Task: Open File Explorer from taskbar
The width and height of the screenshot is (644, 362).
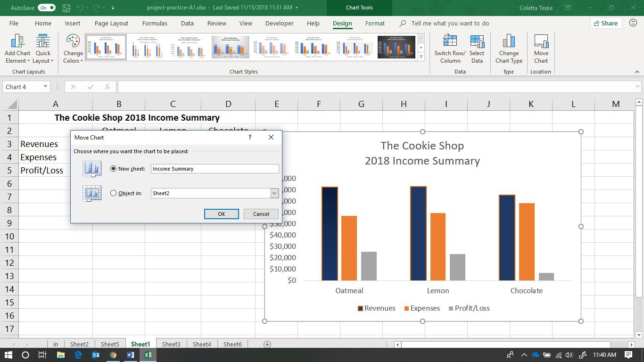Action: pos(60,355)
